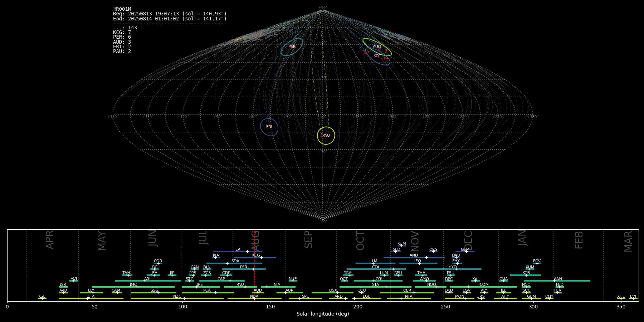Click the KUM shower label in timeline
The image size is (644, 322).
[402, 244]
